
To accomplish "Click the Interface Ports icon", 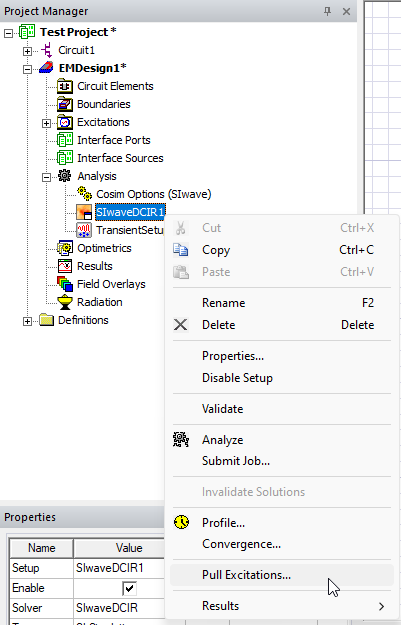I will coord(65,140).
